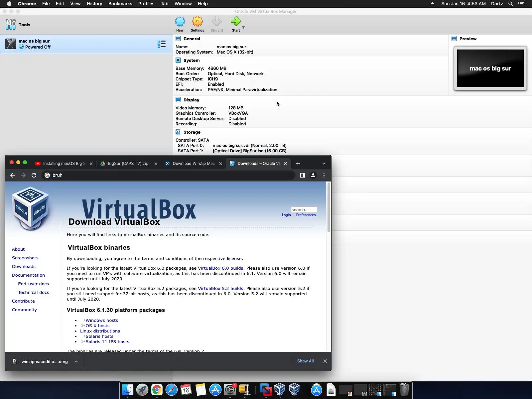Open a new Chrome tab

(298, 164)
